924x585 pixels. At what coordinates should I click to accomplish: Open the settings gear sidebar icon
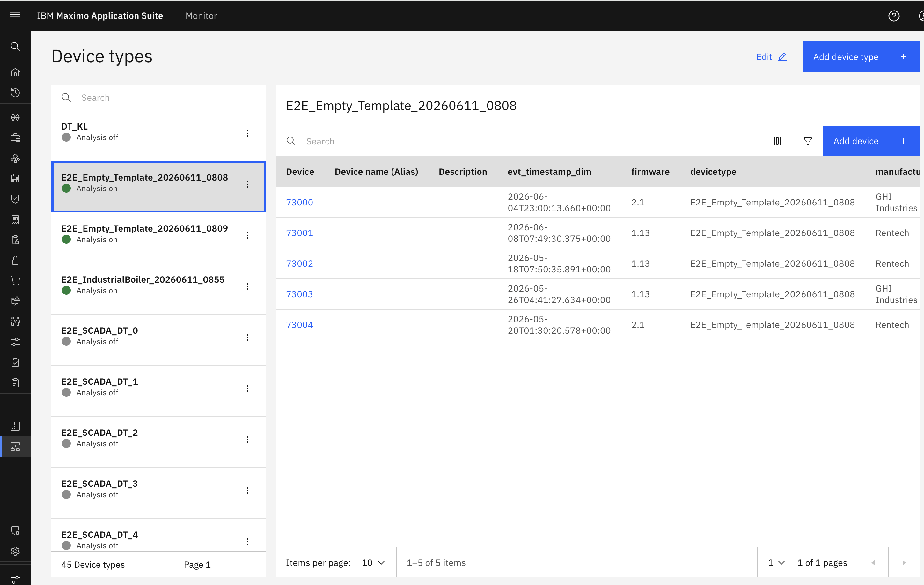point(15,551)
